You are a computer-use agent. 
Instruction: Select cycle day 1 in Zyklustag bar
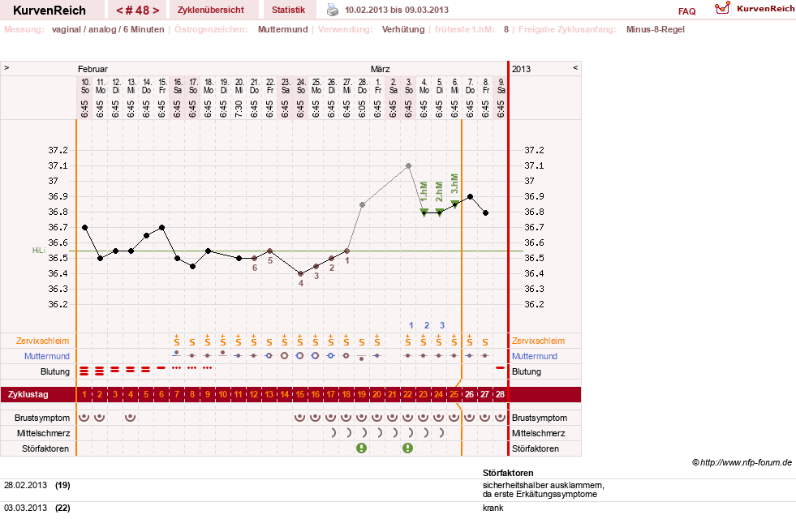84,394
